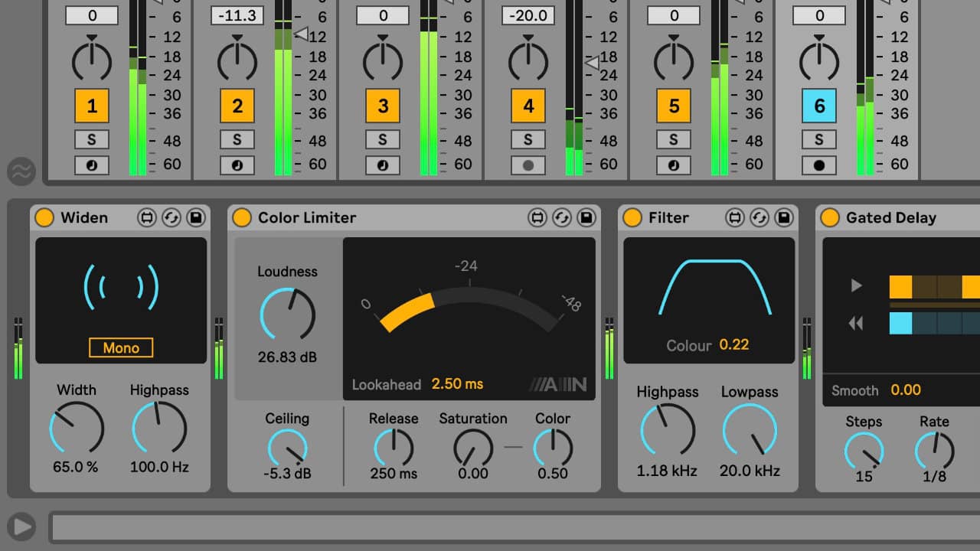Click the Saturation knob in Color Limiter
Viewport: 980px width, 551px height.
[x=472, y=447]
